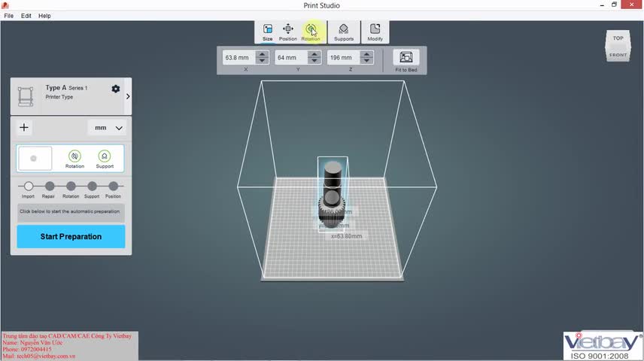Viewport: 644px width, 361px height.
Task: Click the printer type thumbnail icon
Action: (26, 96)
